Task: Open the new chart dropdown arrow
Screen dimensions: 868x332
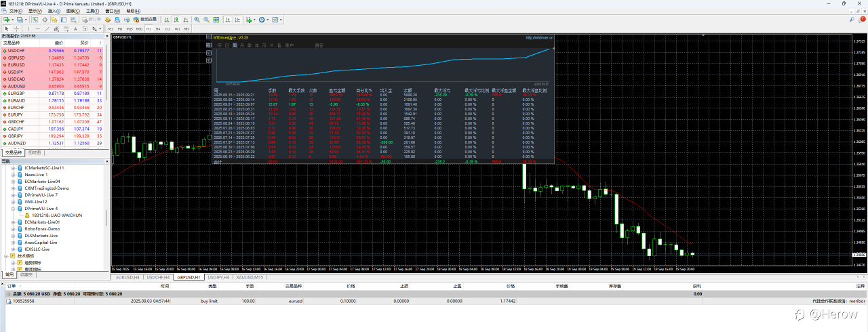Action: point(12,20)
